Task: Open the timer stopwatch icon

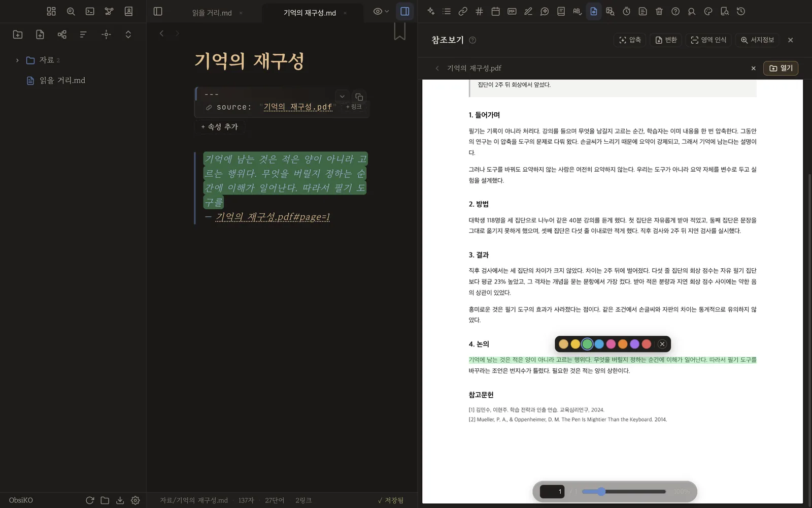Action: pos(627,11)
